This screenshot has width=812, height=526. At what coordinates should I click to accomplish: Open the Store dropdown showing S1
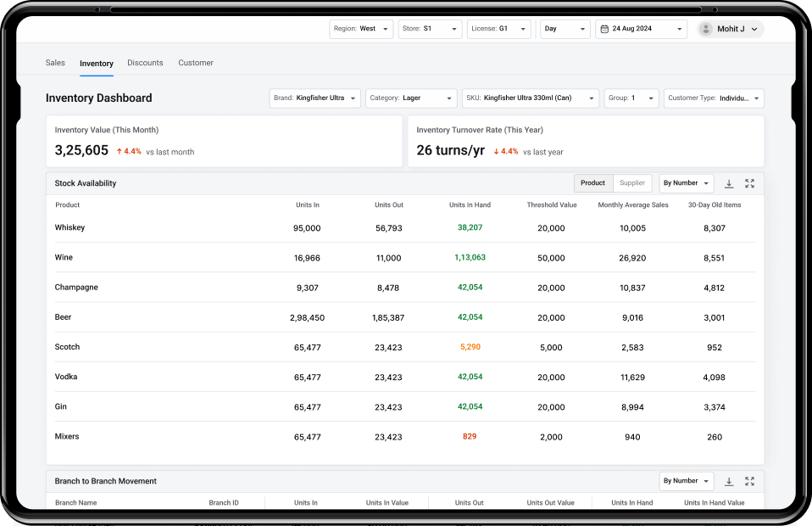coord(430,28)
